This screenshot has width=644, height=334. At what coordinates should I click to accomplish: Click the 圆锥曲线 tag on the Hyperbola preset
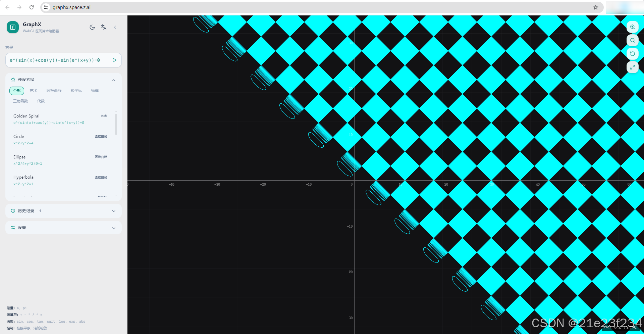(x=101, y=177)
